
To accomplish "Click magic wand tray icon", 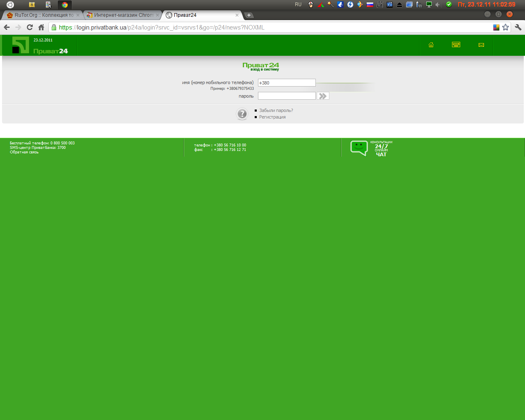I will 331,5.
